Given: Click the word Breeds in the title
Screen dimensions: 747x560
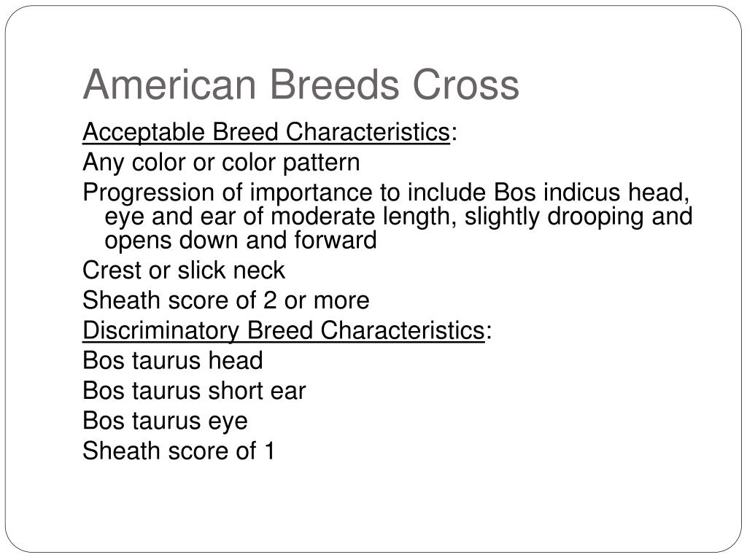Looking at the screenshot, I should point(334,85).
